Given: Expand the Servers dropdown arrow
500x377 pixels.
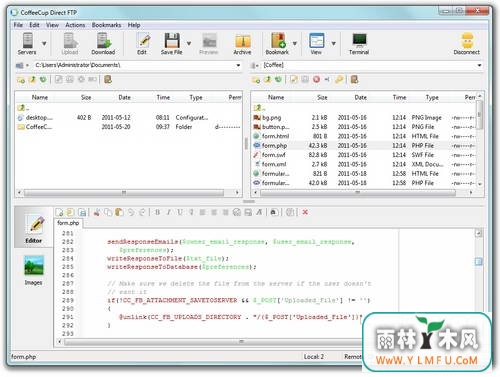Looking at the screenshot, I should coord(44,43).
